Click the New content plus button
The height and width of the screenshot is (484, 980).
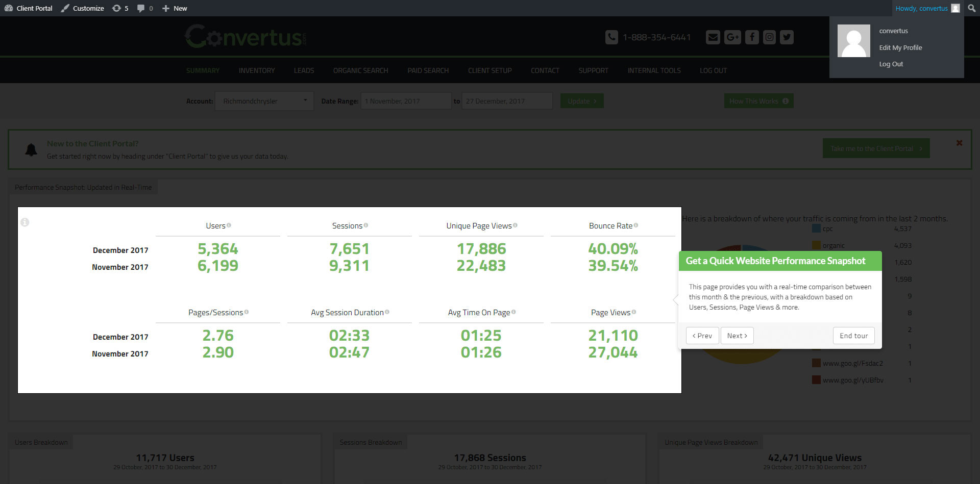(175, 8)
